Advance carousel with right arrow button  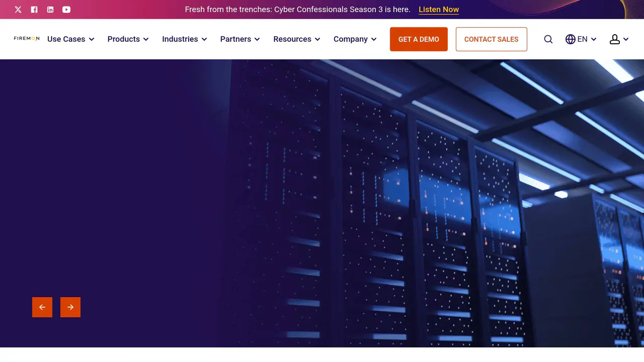click(70, 307)
